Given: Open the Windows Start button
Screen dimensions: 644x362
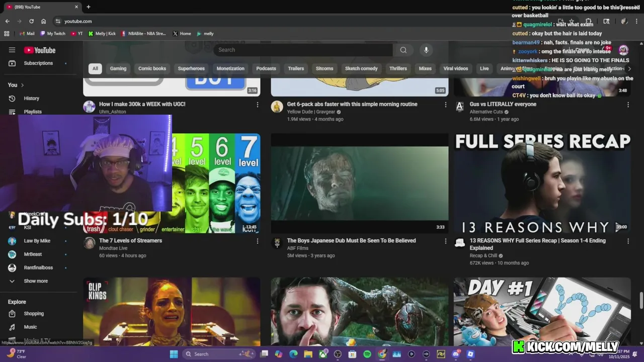Looking at the screenshot, I should [x=174, y=354].
